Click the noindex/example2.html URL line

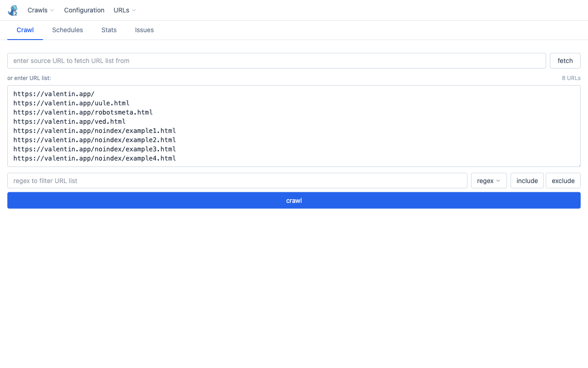pos(95,140)
